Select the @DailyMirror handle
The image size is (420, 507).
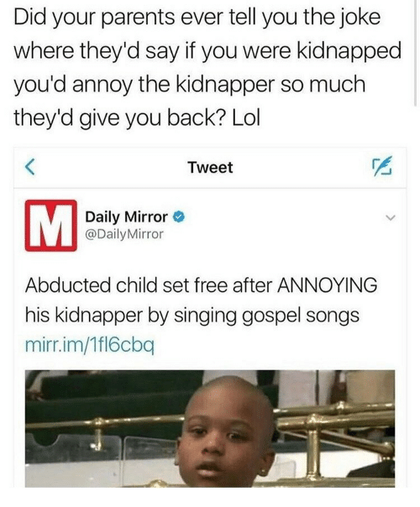click(x=124, y=234)
